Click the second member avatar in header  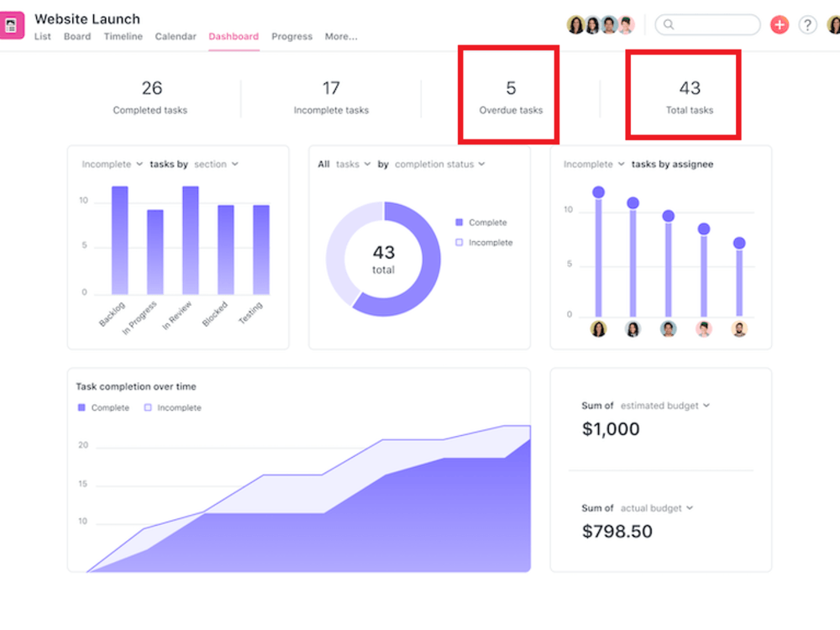(x=592, y=24)
